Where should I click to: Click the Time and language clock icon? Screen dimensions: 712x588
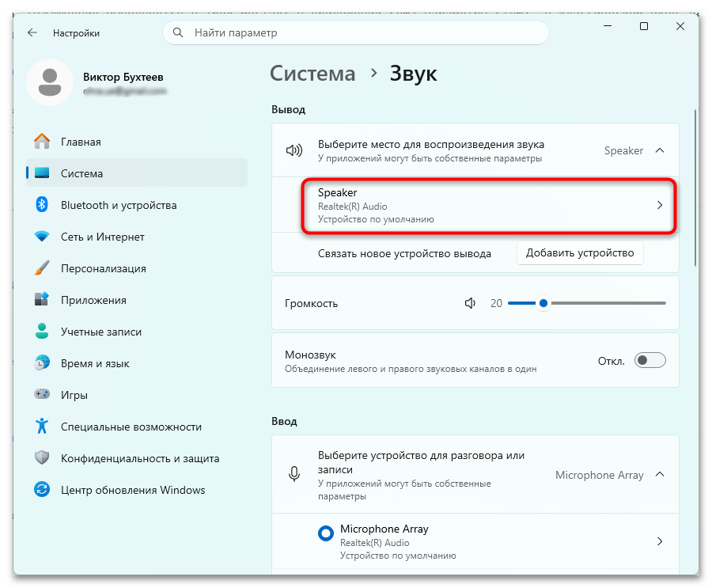pos(42,363)
